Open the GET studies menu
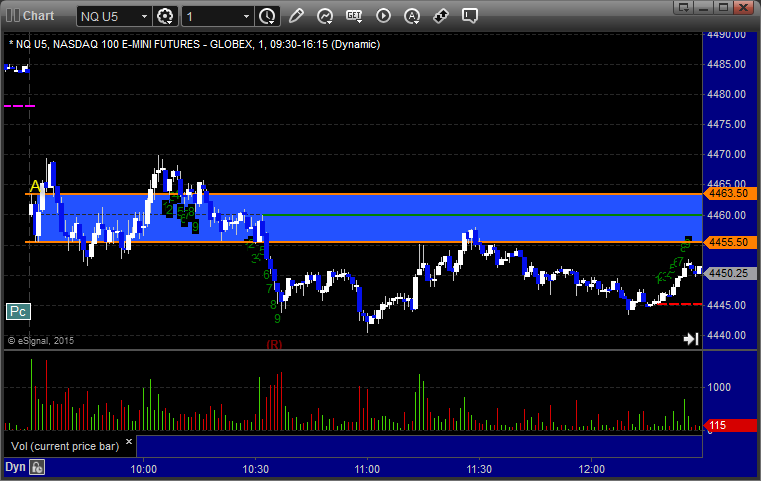The width and height of the screenshot is (761, 481). [354, 16]
